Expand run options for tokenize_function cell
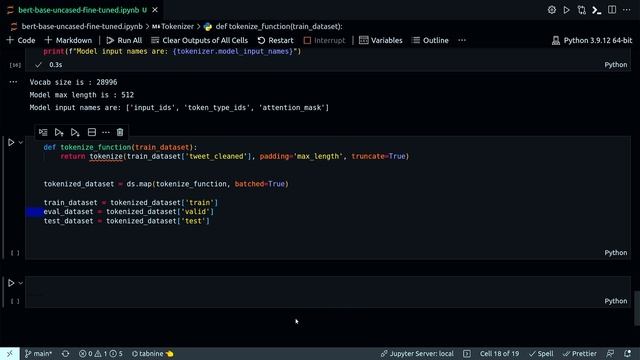 [x=21, y=142]
